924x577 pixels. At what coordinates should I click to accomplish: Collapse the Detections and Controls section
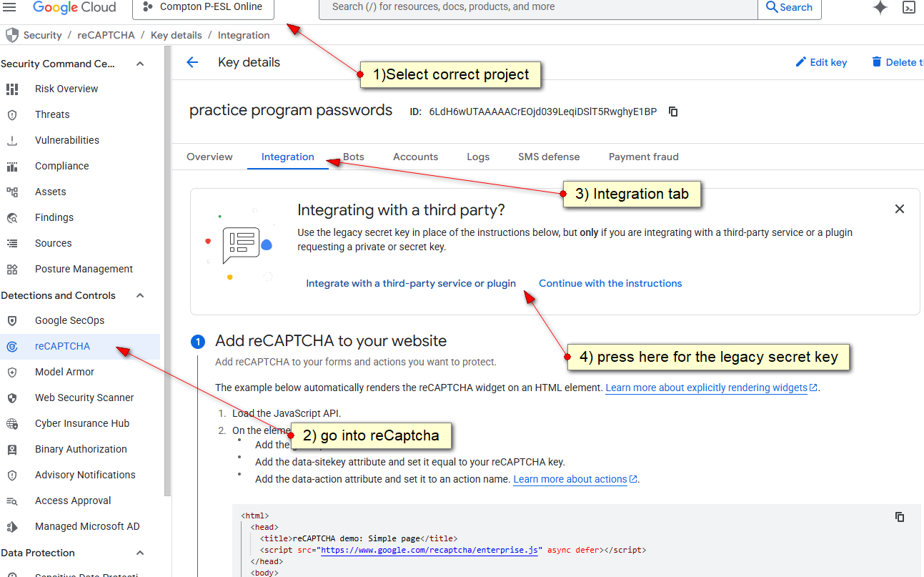(140, 295)
